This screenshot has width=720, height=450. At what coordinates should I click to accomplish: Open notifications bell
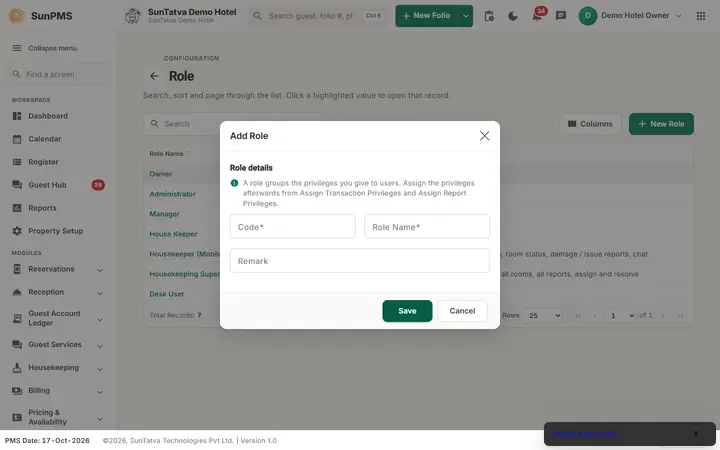coord(537,17)
